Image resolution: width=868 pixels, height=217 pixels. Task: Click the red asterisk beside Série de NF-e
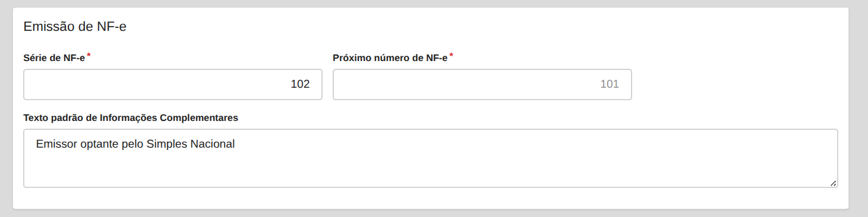89,56
